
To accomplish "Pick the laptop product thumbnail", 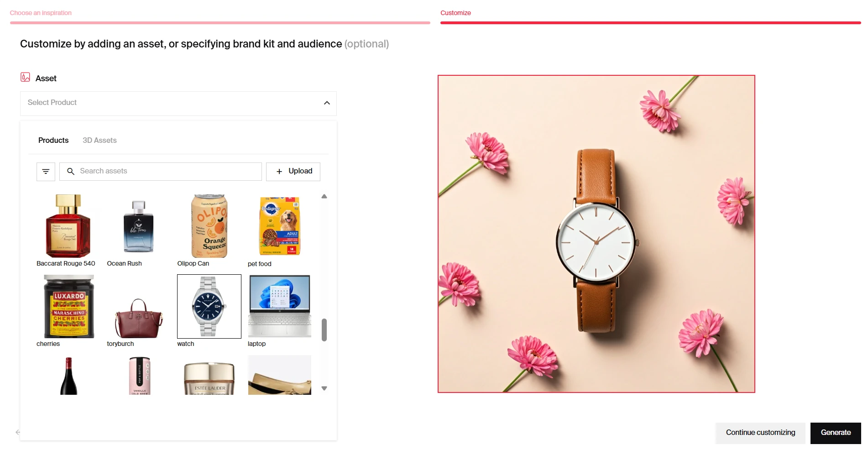I will tap(280, 306).
